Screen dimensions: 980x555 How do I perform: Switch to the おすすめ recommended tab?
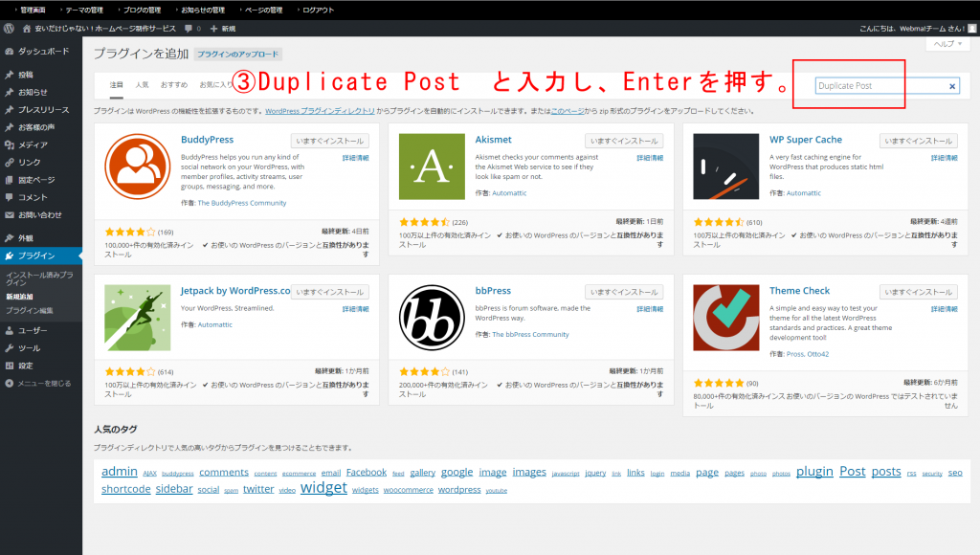(x=174, y=84)
